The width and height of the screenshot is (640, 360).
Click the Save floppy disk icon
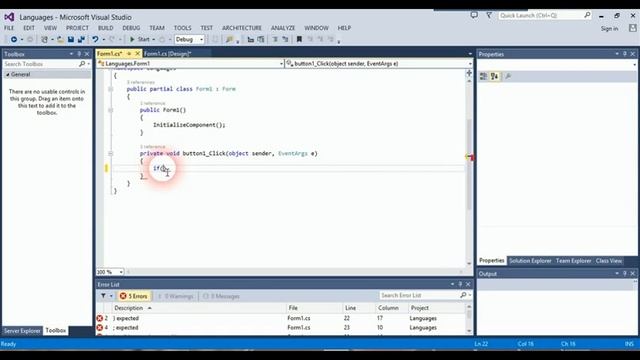71,40
